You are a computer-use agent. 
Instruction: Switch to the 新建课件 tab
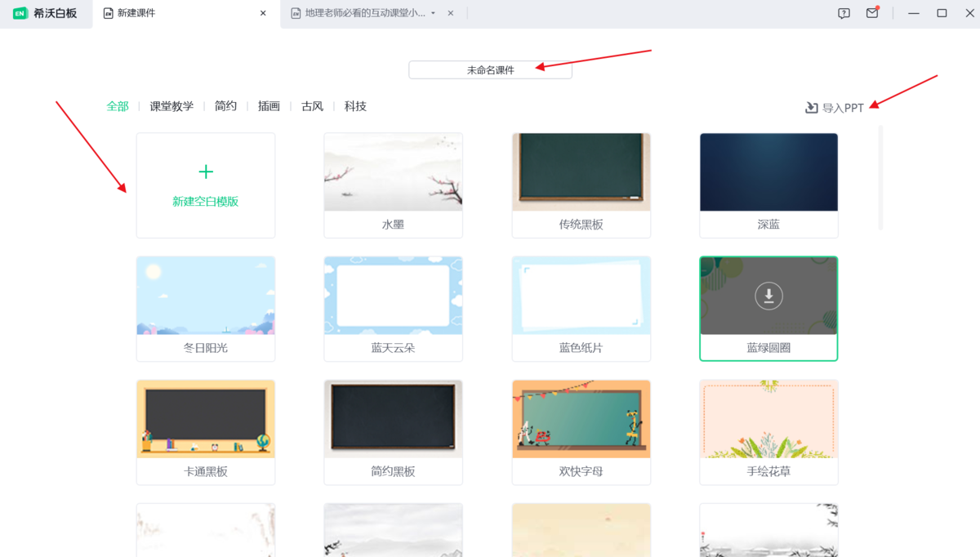point(185,13)
